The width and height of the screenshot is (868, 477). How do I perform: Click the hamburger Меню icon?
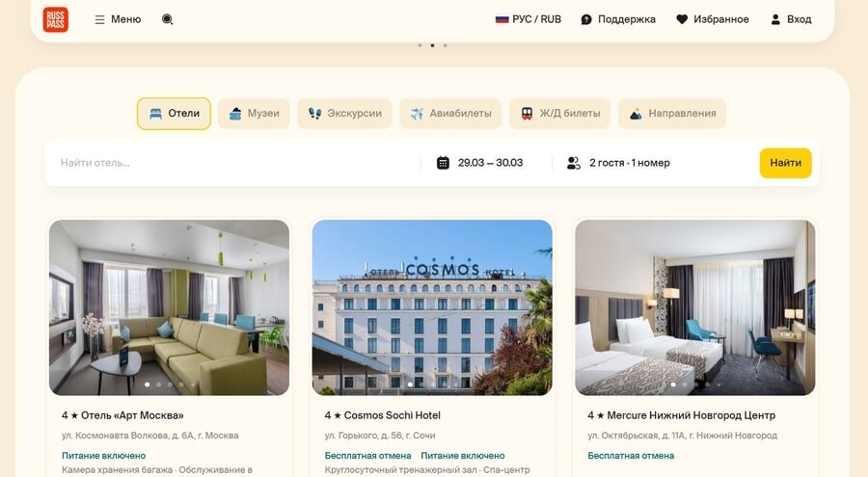point(99,19)
